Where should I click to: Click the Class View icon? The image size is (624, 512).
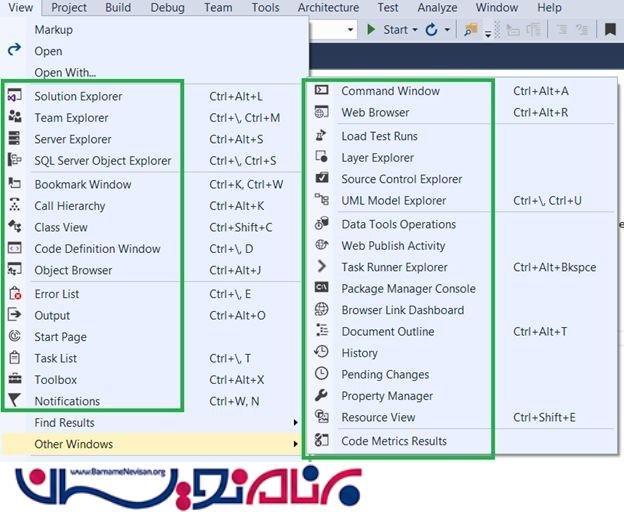tap(15, 226)
